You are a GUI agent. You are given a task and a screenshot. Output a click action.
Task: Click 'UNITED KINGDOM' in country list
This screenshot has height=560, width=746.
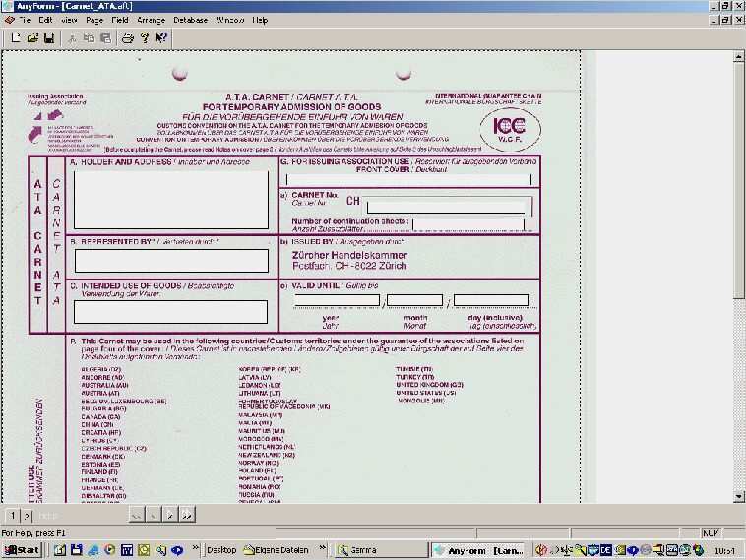(424, 385)
